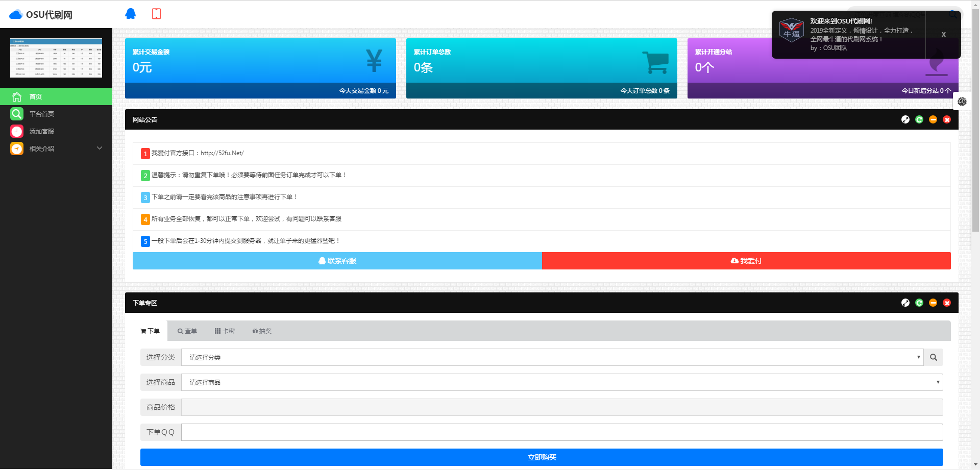980x470 pixels.
Task: Open 平台首页 in the sidebar
Action: (x=56, y=114)
